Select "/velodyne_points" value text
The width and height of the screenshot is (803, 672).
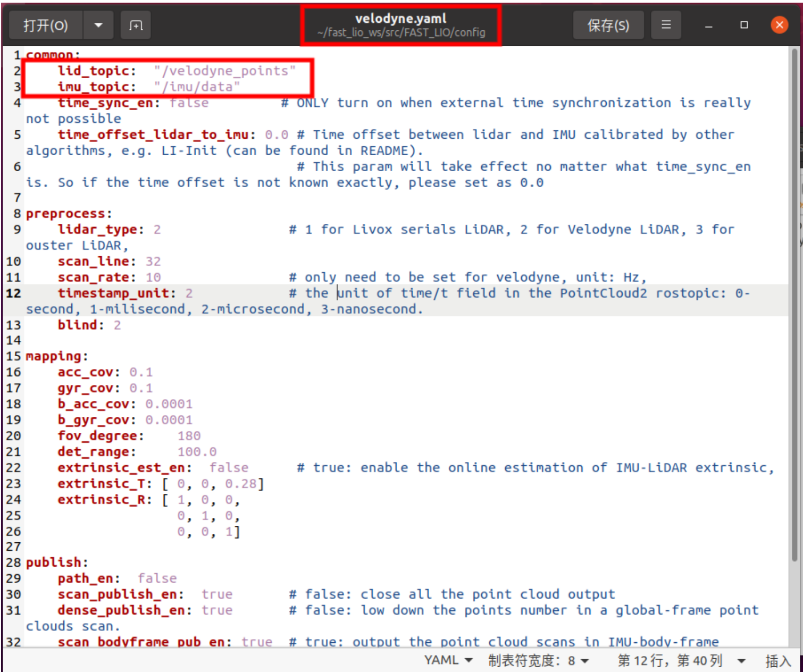224,71
